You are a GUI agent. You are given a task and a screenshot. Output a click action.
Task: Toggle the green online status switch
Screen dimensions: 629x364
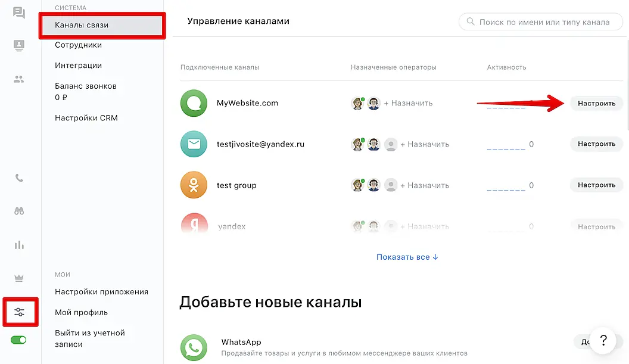coord(18,340)
